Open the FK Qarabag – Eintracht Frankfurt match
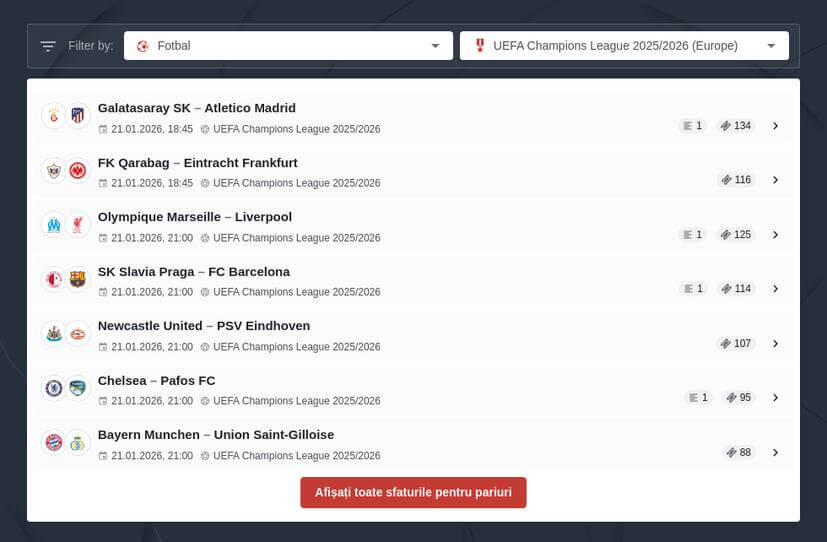 click(197, 163)
